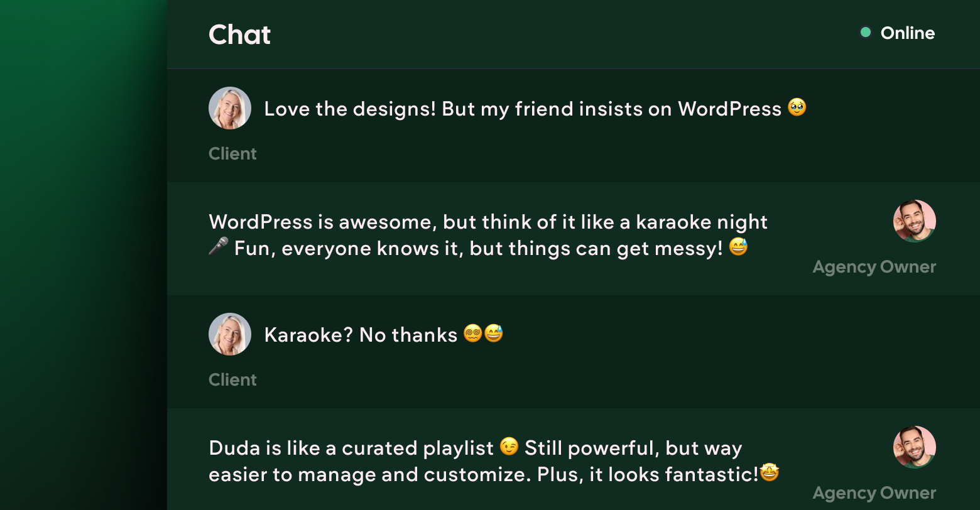Select the "Love the designs!" message text
Screen dimensions: 980x510
pos(522,109)
